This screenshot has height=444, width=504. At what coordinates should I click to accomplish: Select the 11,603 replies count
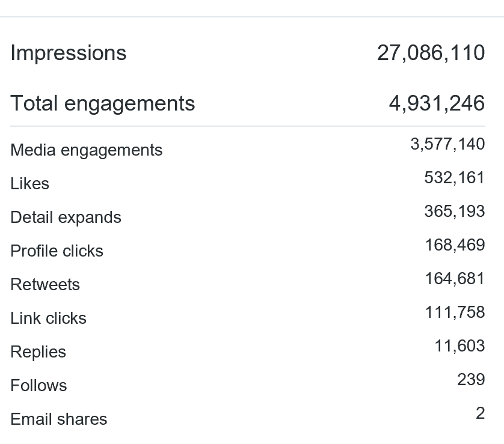[459, 346]
